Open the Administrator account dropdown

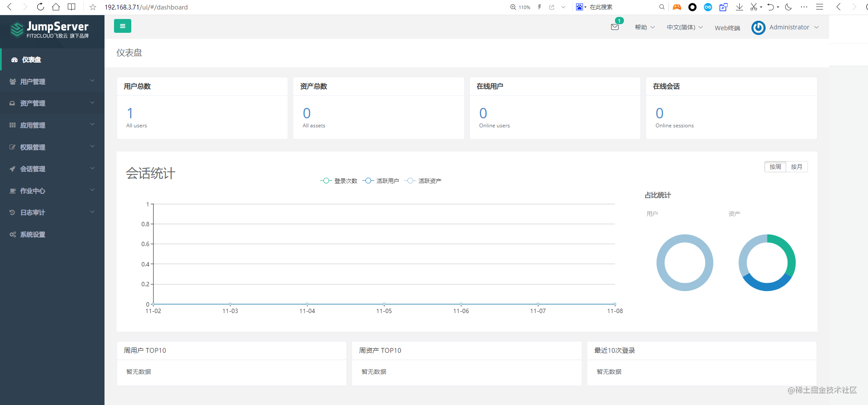click(x=794, y=27)
